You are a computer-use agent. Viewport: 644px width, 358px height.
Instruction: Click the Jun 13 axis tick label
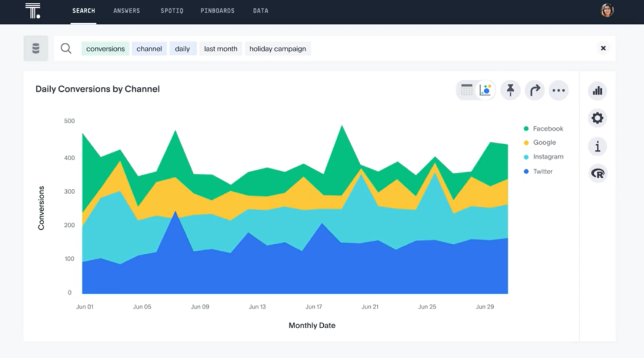point(257,307)
